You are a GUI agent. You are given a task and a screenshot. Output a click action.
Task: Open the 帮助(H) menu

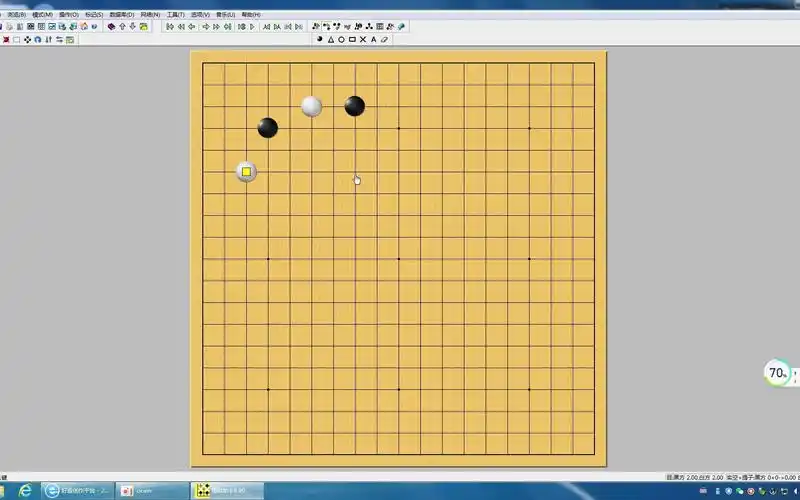coord(251,15)
